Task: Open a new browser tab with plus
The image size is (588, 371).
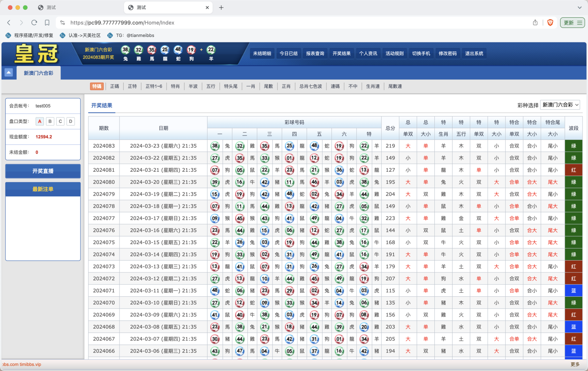Action: (x=221, y=8)
